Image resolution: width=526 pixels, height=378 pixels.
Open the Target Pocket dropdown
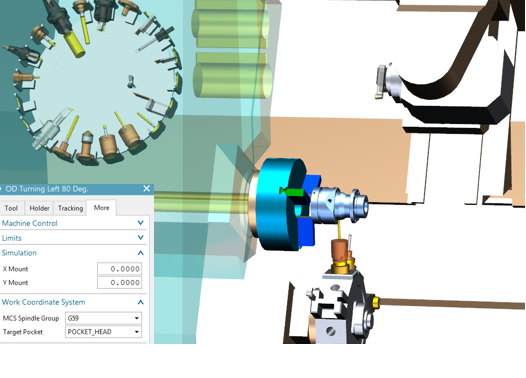point(103,332)
